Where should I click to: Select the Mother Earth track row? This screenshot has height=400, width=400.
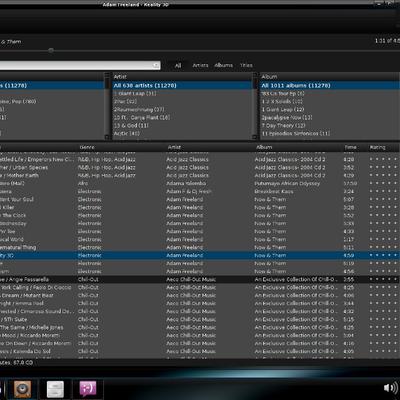[x=200, y=176]
